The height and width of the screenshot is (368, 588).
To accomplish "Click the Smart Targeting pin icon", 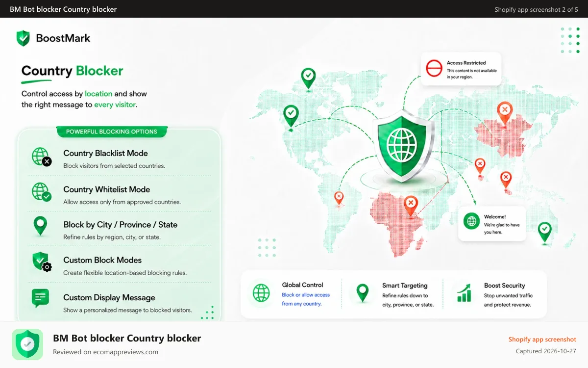I will (362, 293).
